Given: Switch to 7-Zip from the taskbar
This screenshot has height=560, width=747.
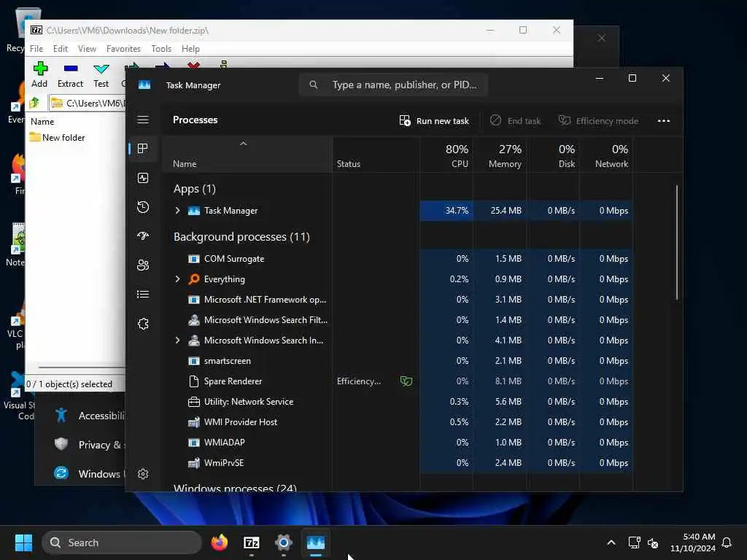Looking at the screenshot, I should (x=252, y=542).
